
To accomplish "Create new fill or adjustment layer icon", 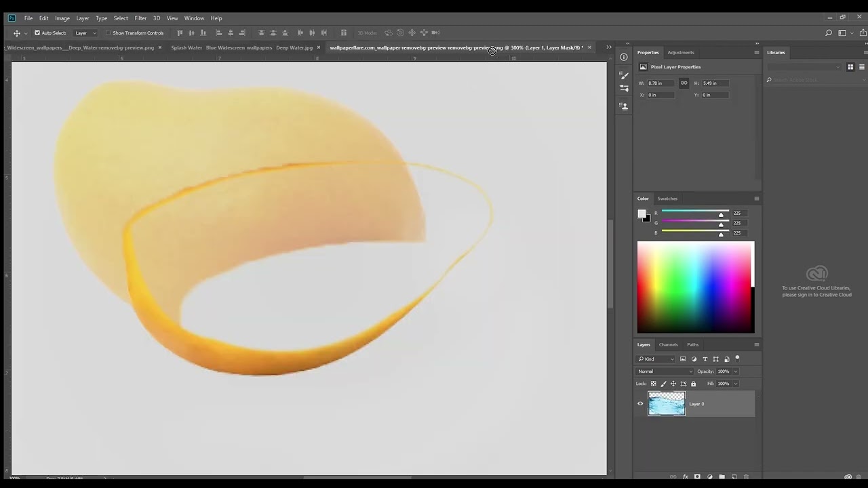I will (710, 476).
